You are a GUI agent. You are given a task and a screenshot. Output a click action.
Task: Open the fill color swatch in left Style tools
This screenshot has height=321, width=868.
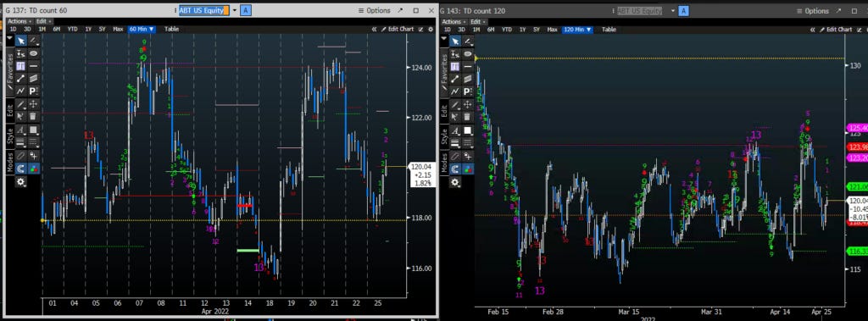(33, 130)
